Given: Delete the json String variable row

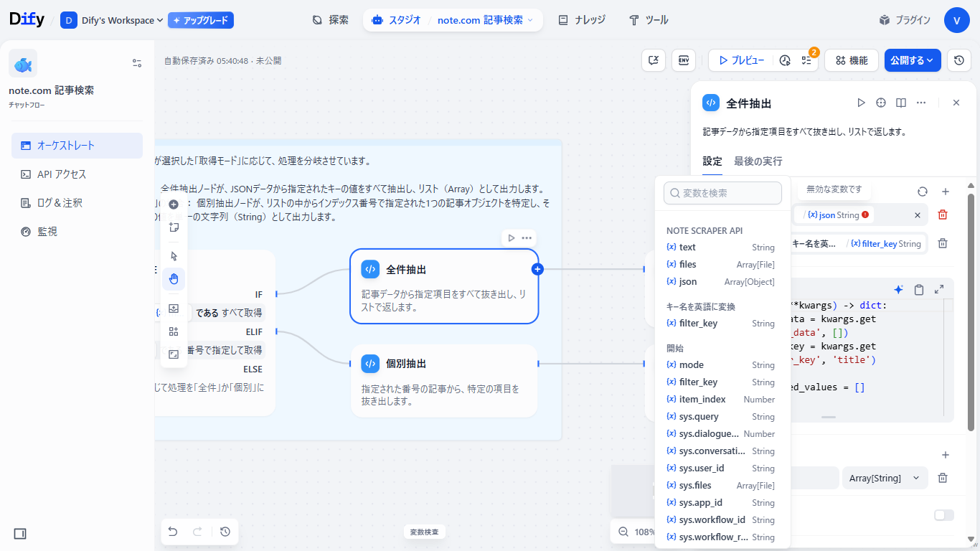Looking at the screenshot, I should [943, 215].
